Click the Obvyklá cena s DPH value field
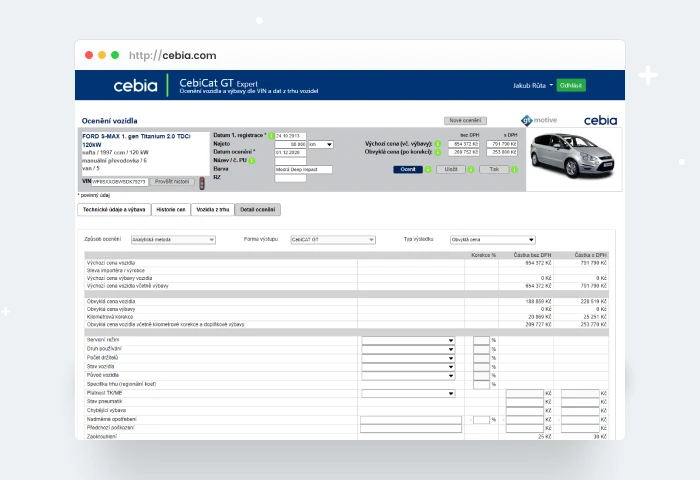The width and height of the screenshot is (700, 480). (x=502, y=152)
